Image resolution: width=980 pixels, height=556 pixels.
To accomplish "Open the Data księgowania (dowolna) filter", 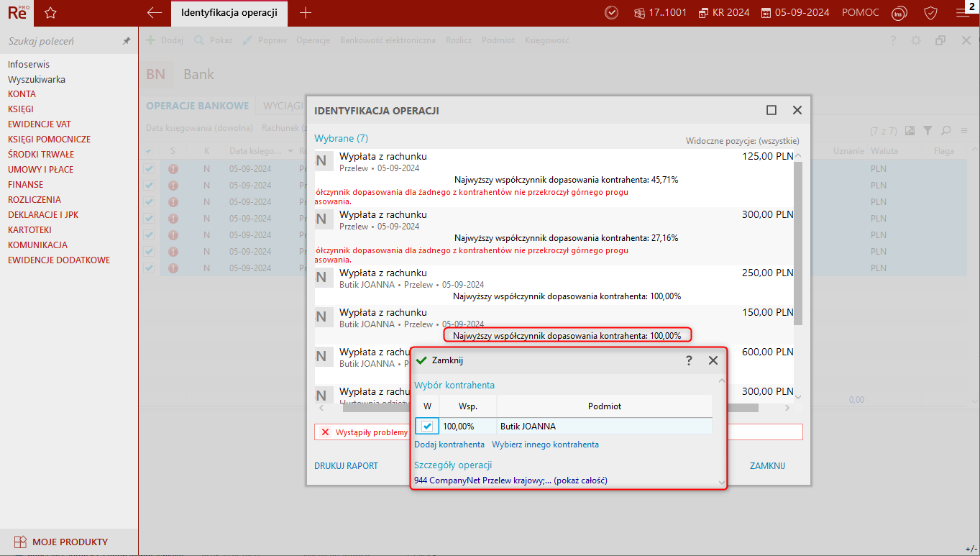I will 199,128.
